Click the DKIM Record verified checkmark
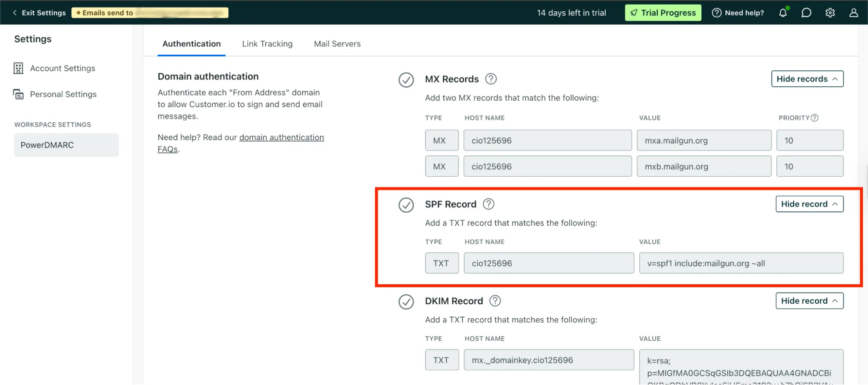Image resolution: width=868 pixels, height=385 pixels. 406,302
